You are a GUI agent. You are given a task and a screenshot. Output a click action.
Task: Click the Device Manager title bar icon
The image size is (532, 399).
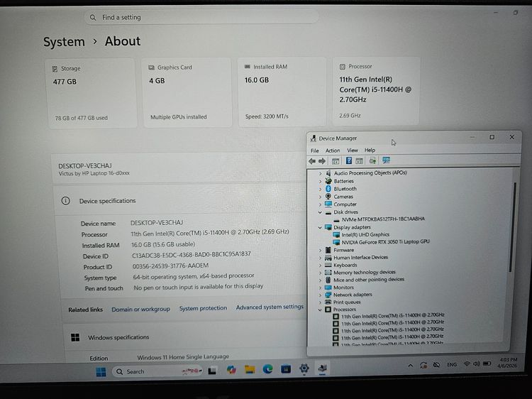[313, 138]
